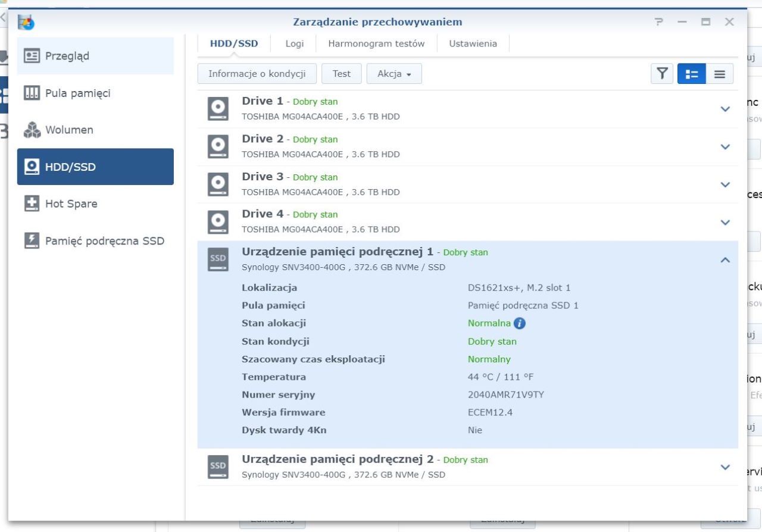Select the Drive 3 title
Image resolution: width=762 pixels, height=532 pixels.
click(x=263, y=177)
